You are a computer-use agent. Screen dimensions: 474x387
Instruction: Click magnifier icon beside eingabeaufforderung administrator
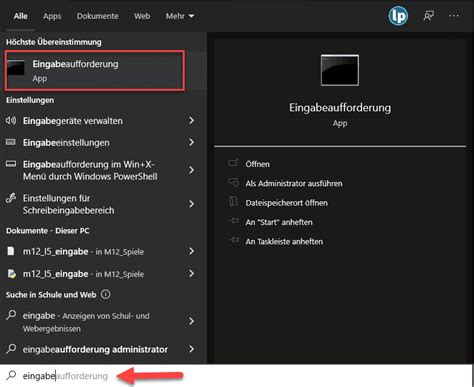point(11,349)
